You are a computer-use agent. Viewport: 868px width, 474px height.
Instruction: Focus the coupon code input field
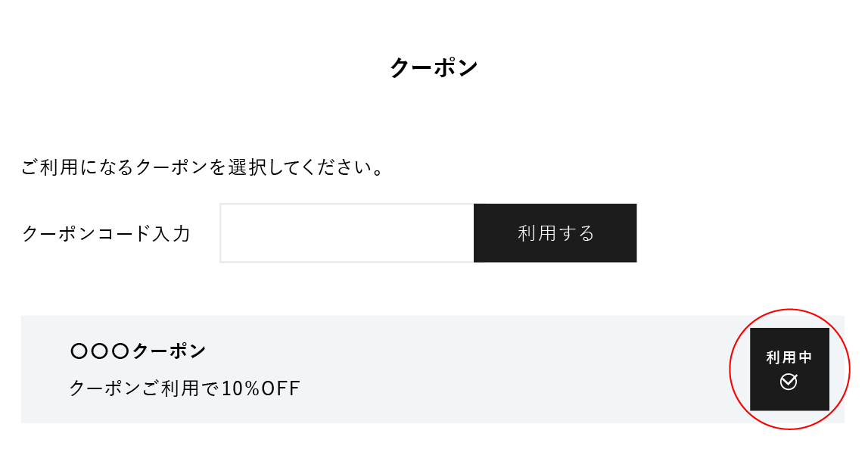347,233
